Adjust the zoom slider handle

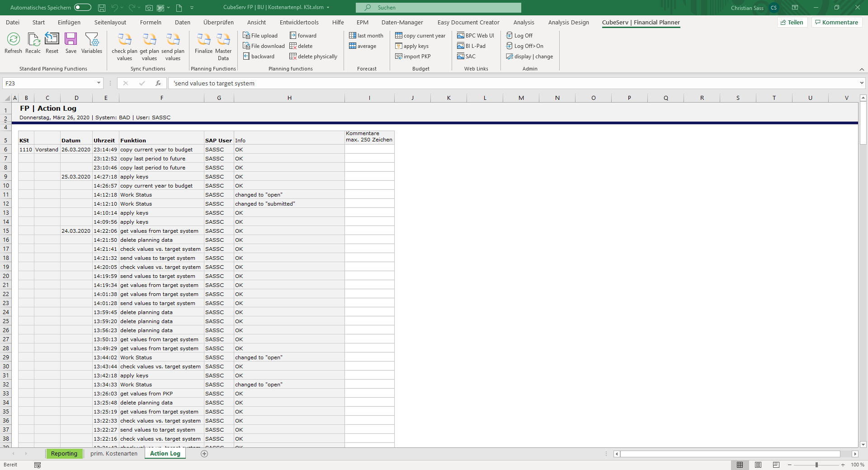[816, 465]
